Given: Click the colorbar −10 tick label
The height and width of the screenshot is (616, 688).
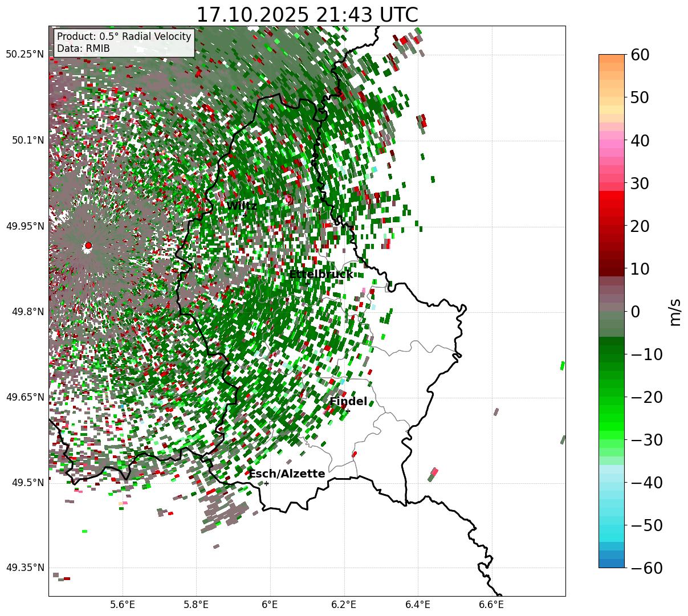Looking at the screenshot, I should click(646, 354).
